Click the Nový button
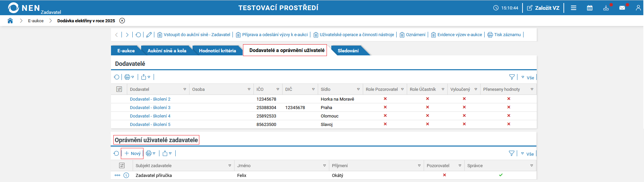644x182 pixels. click(132, 153)
